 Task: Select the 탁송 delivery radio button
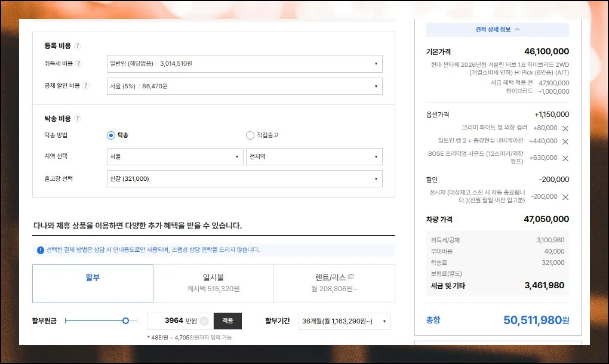tap(110, 135)
